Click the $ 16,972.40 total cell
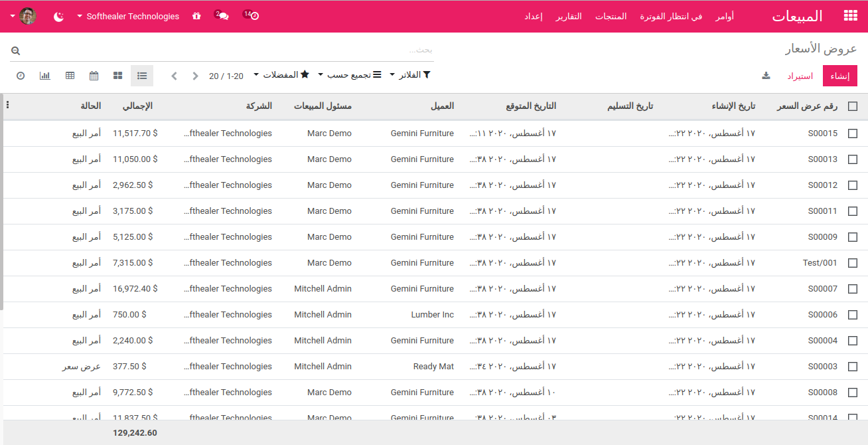The image size is (868, 445). click(x=135, y=289)
